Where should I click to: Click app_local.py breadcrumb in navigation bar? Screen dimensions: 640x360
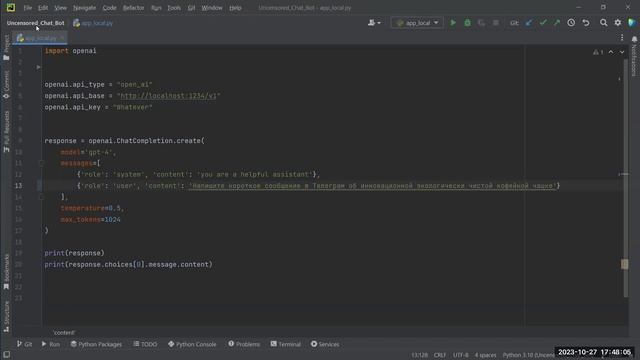pos(93,23)
